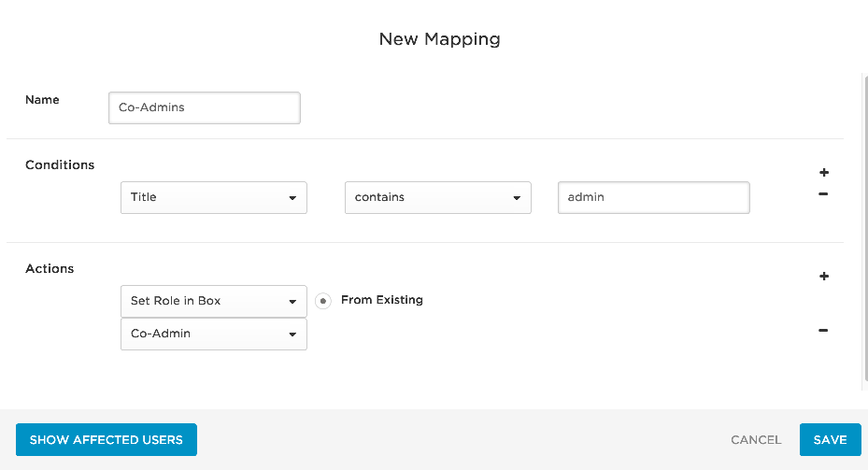Open the contains operator dropdown
Image resolution: width=868 pixels, height=470 pixels.
(438, 198)
